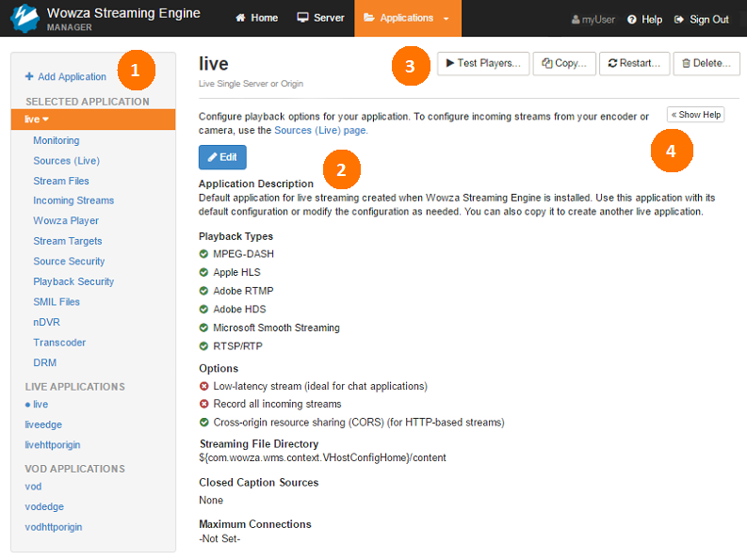The width and height of the screenshot is (747, 560).
Task: Open nDVR settings
Action: (46, 323)
